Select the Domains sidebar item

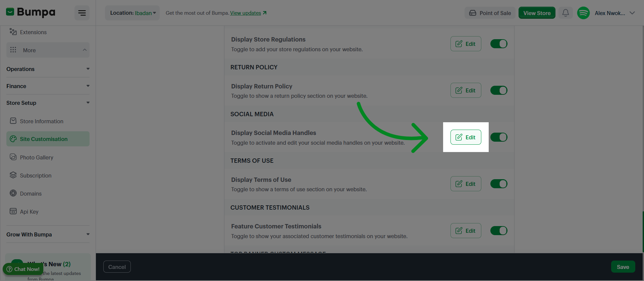[x=48, y=194]
